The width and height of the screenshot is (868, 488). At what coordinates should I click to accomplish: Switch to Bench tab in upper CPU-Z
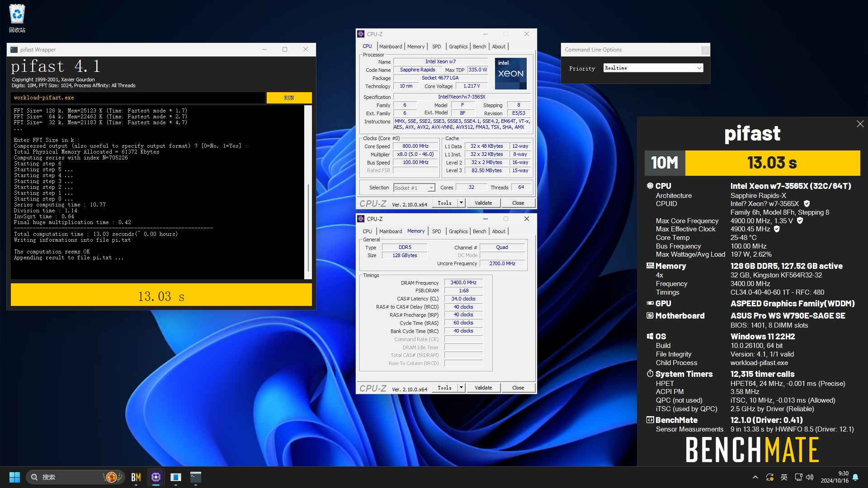(479, 47)
